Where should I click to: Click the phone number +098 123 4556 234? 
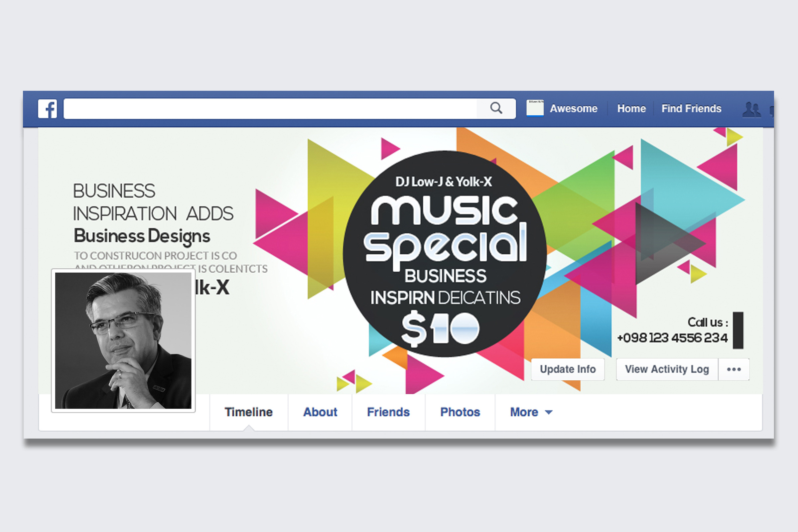[672, 338]
